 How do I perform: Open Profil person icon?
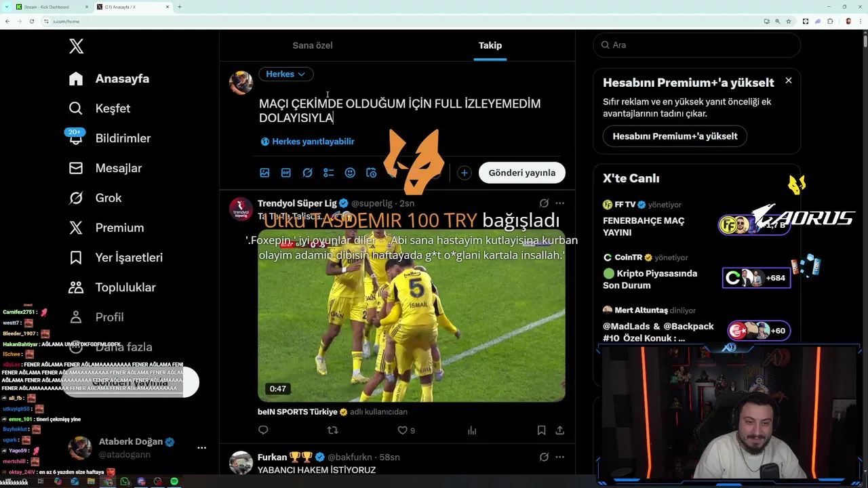(76, 317)
